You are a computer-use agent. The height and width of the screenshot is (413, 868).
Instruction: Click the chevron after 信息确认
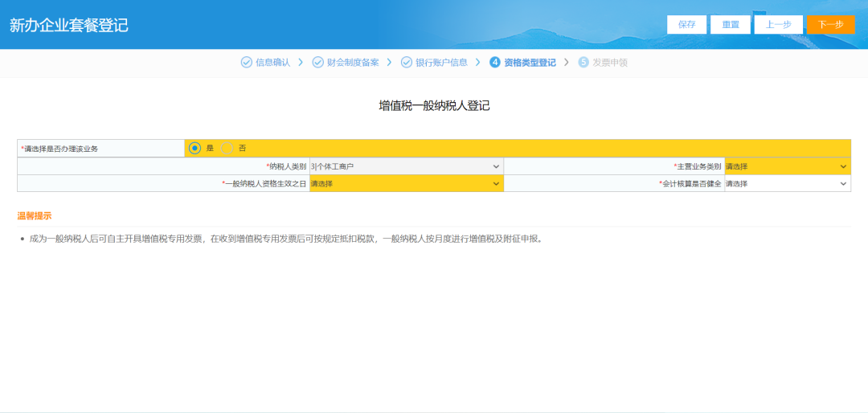301,63
